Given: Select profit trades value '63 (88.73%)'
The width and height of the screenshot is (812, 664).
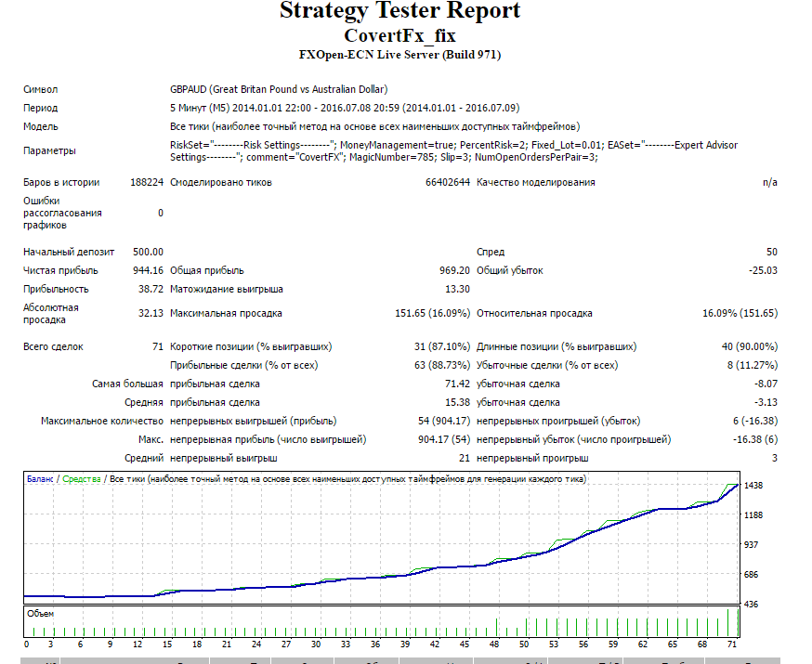Looking at the screenshot, I should click(x=441, y=365).
